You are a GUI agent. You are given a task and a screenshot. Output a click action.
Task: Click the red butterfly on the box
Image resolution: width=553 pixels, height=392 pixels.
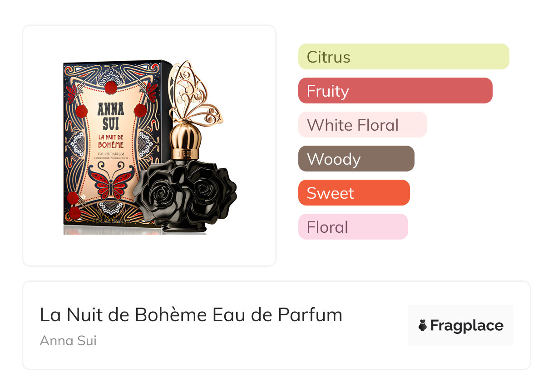point(105,179)
